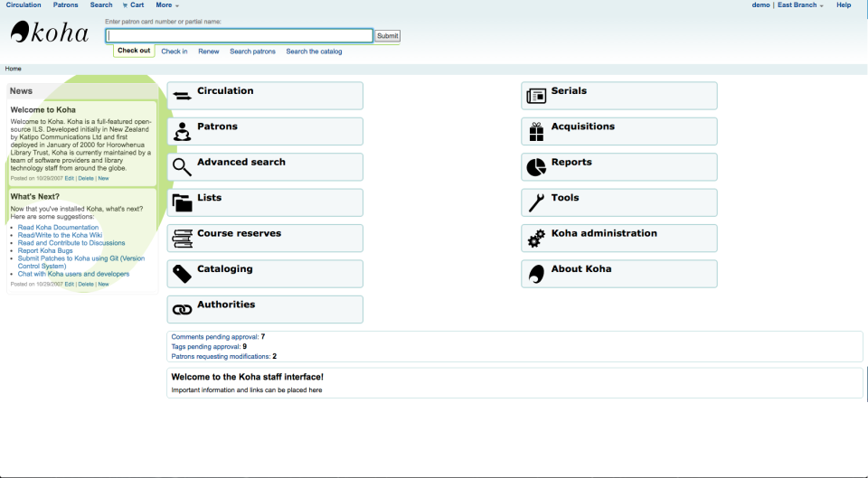This screenshot has width=868, height=478.
Task: Click Chat with Koha users link
Action: [73, 274]
